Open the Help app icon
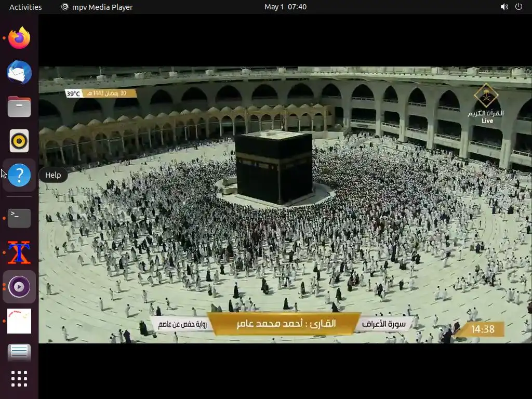This screenshot has width=532, height=399. click(x=19, y=175)
